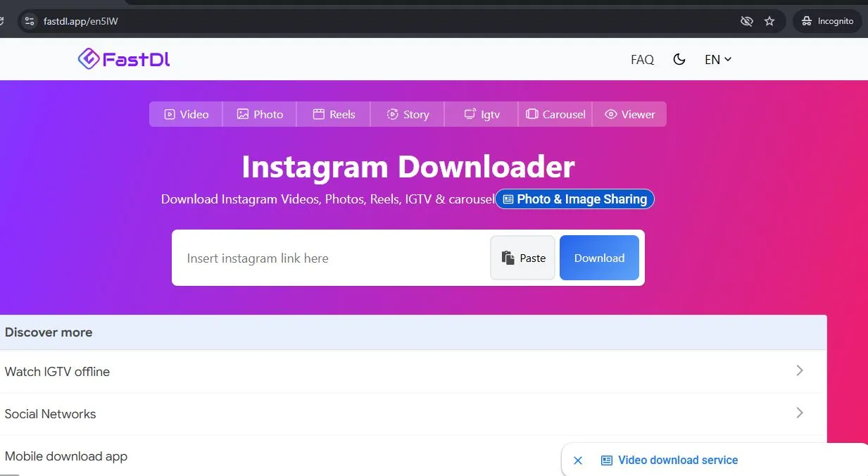This screenshot has width=868, height=476.
Task: Switch to the Story tab
Action: 408,114
